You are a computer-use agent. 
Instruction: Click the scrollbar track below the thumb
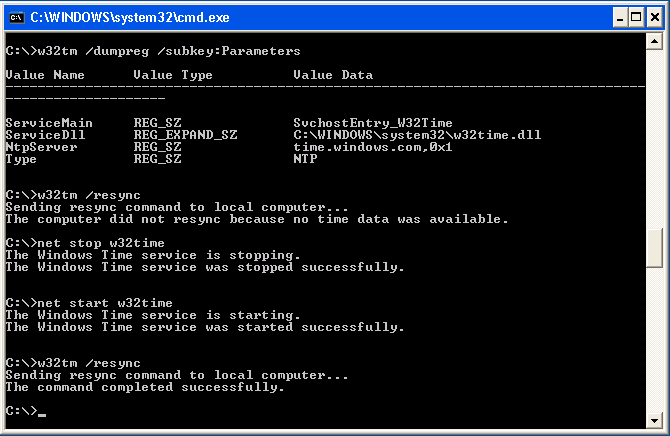point(654,340)
